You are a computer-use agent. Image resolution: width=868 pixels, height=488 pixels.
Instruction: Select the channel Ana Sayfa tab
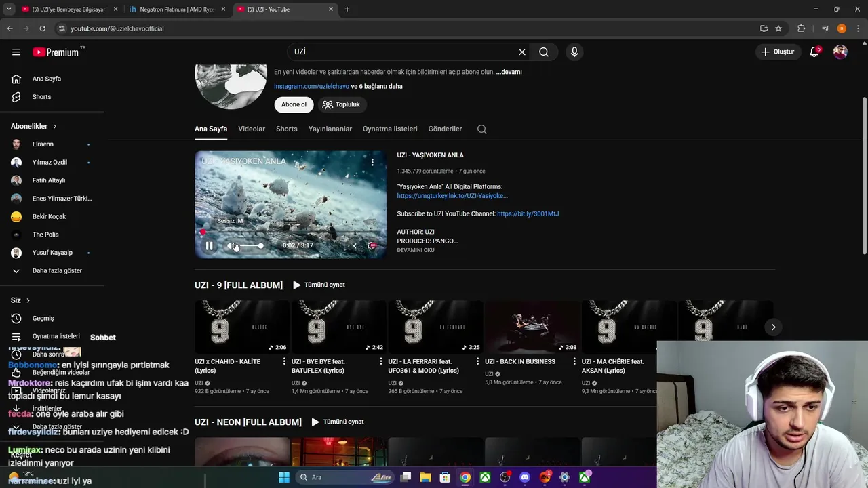(211, 129)
